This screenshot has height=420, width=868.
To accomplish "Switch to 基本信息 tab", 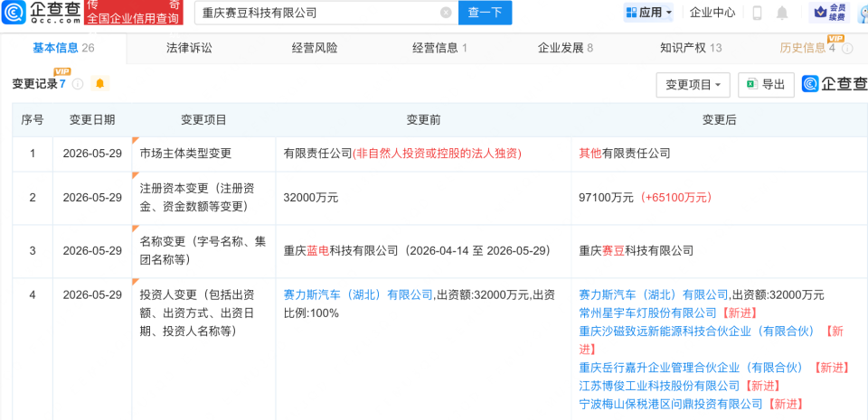I will tap(63, 48).
